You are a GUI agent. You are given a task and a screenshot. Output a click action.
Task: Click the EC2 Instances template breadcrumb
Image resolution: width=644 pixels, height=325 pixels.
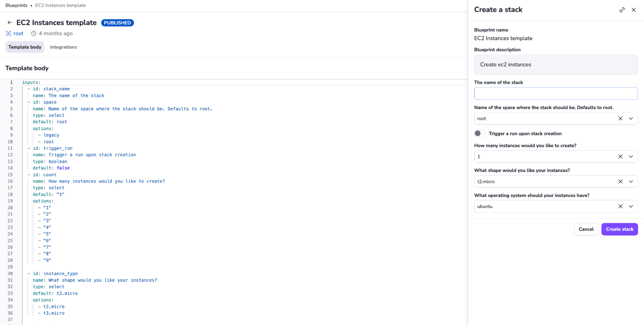pyautogui.click(x=60, y=5)
